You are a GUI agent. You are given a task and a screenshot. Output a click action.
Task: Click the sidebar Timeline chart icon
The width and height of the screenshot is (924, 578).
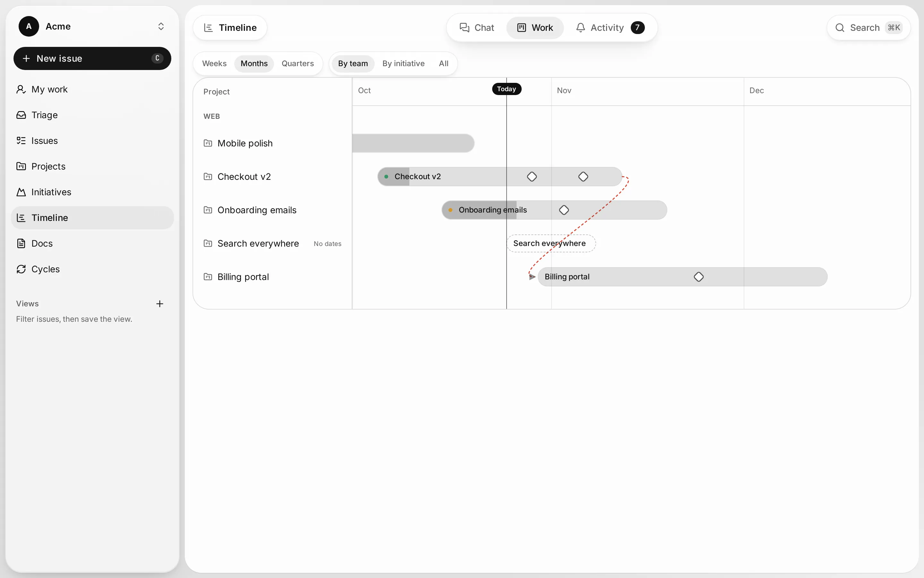(21, 218)
